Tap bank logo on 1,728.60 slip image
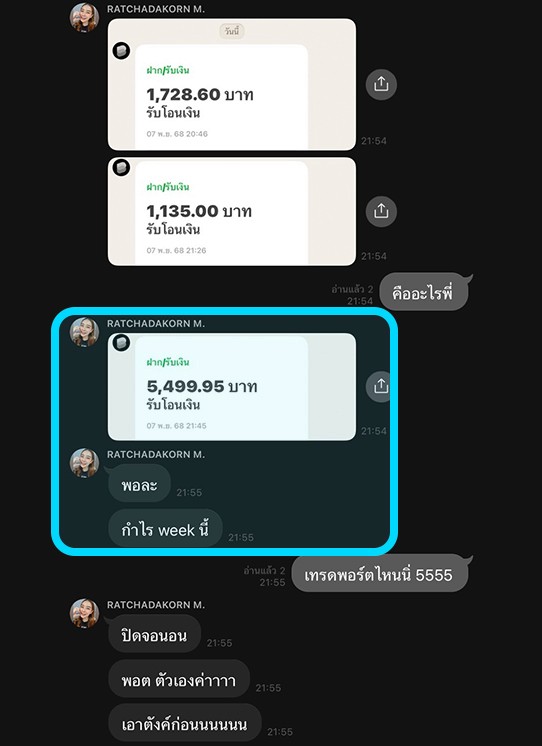The height and width of the screenshot is (746, 542). [x=121, y=50]
